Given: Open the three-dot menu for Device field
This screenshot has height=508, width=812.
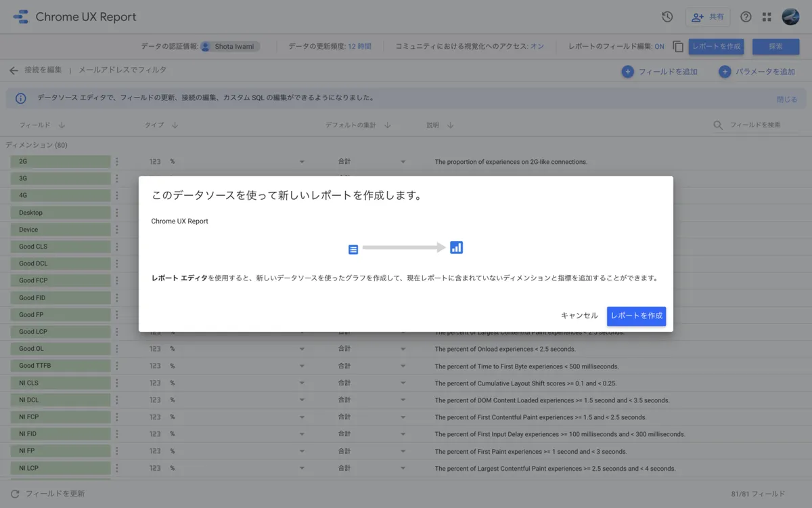Looking at the screenshot, I should (117, 230).
